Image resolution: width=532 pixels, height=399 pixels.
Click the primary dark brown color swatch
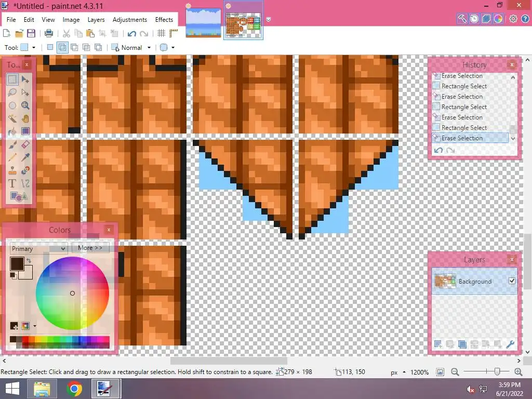point(17,263)
